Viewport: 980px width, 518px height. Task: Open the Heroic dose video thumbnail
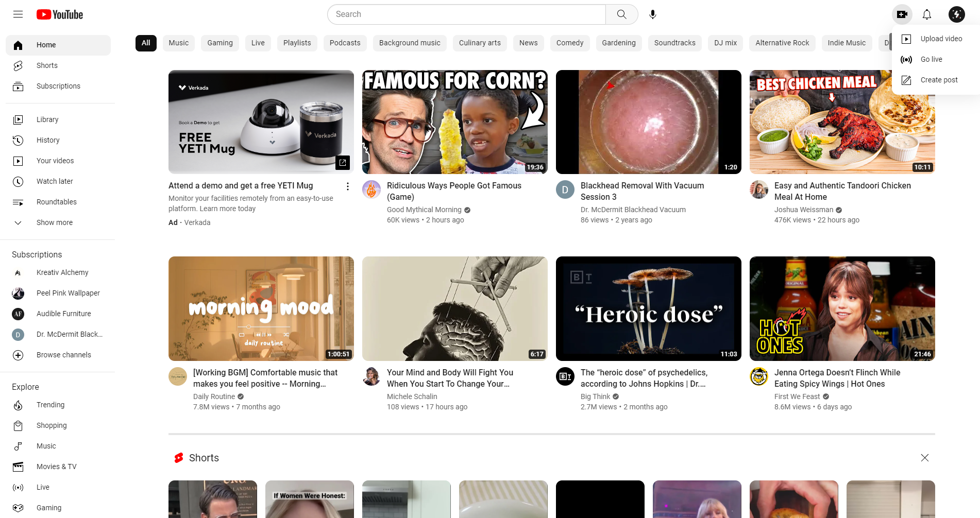[649, 308]
